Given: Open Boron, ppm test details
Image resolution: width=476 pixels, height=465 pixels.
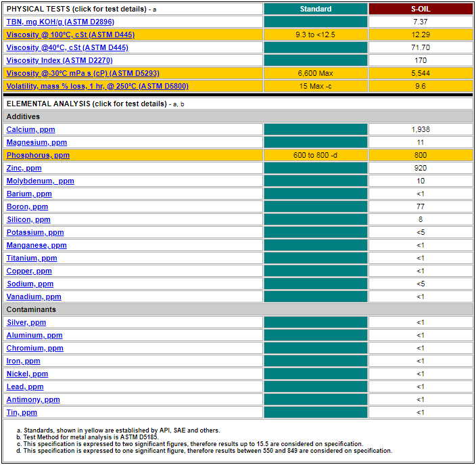Looking at the screenshot, I should coord(27,206).
